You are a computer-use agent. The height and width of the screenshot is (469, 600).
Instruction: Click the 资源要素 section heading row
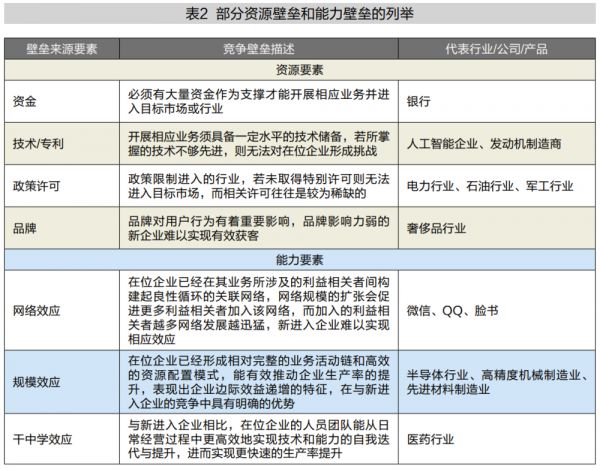[x=300, y=70]
